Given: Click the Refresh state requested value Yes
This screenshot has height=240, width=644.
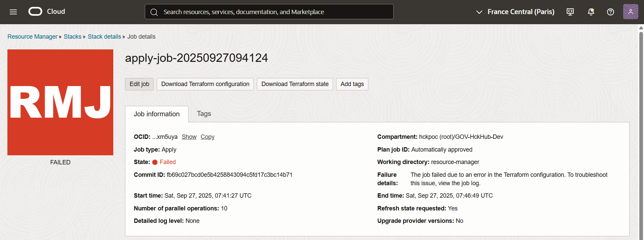Looking at the screenshot, I should 453,208.
